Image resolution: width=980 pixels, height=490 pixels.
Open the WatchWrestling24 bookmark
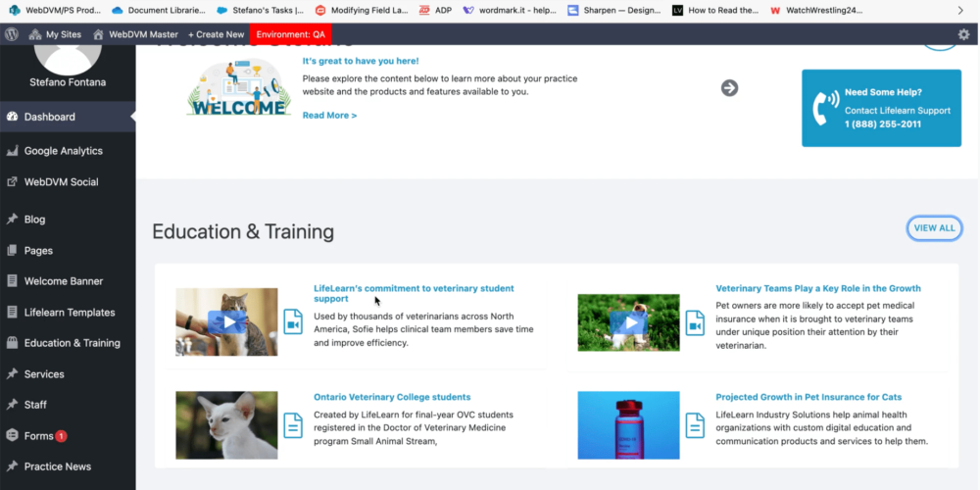[817, 10]
